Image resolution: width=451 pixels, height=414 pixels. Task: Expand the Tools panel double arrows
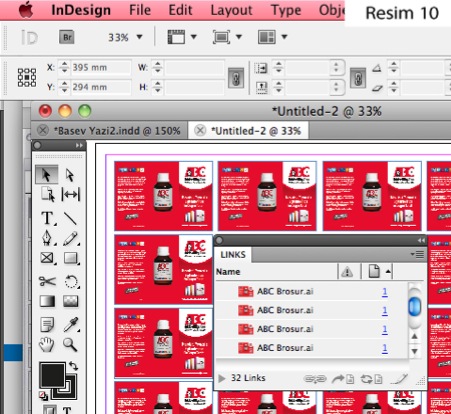(79, 145)
